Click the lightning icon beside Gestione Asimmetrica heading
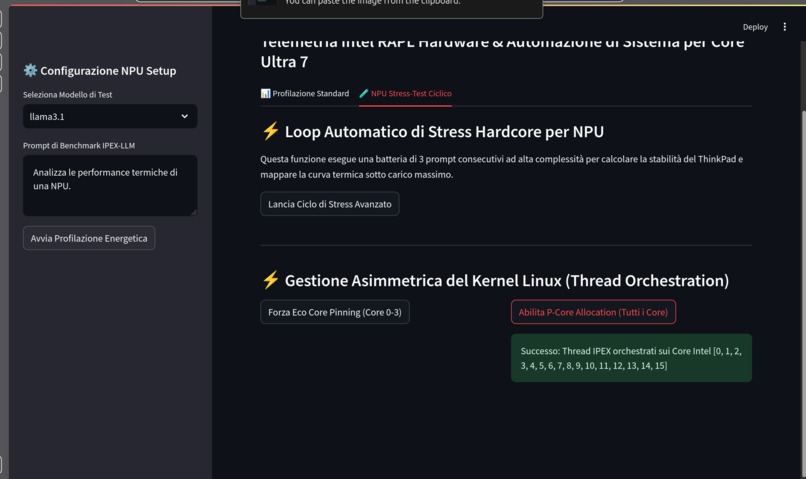 270,280
